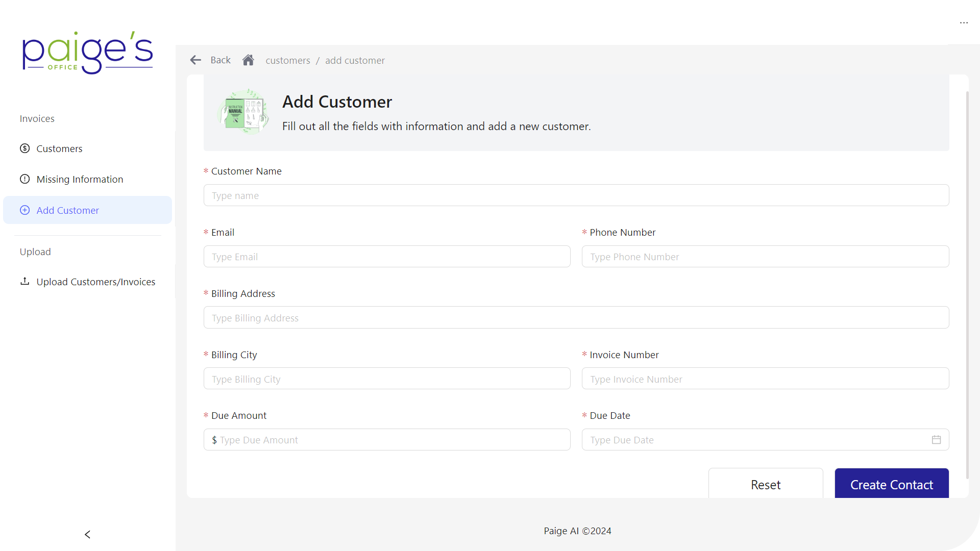Click the Paige's Office logo

[x=87, y=52]
